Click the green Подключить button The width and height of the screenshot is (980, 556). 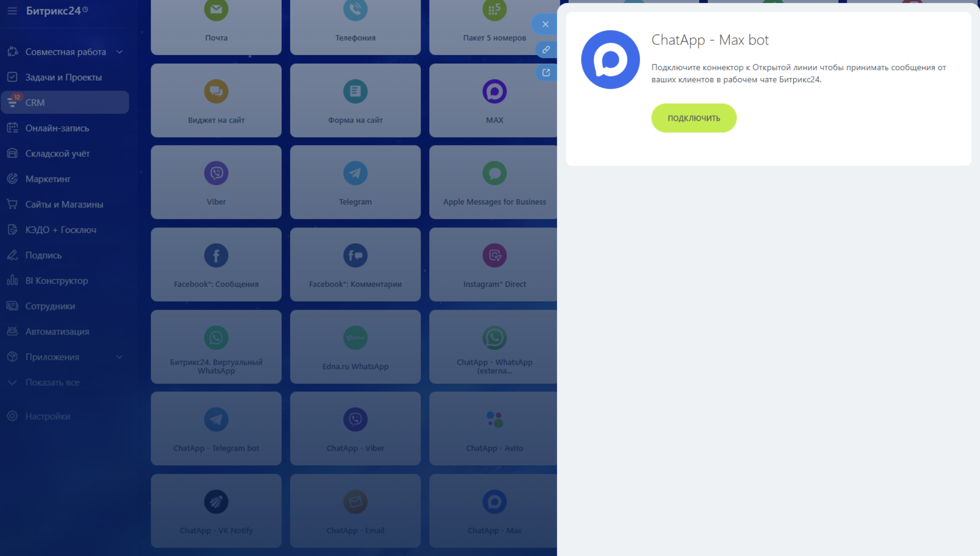[x=693, y=118]
